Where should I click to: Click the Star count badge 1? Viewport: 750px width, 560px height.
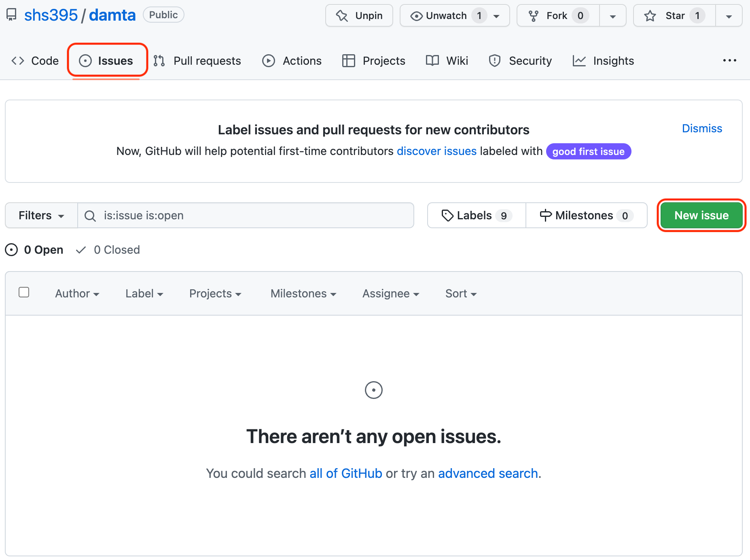(697, 16)
